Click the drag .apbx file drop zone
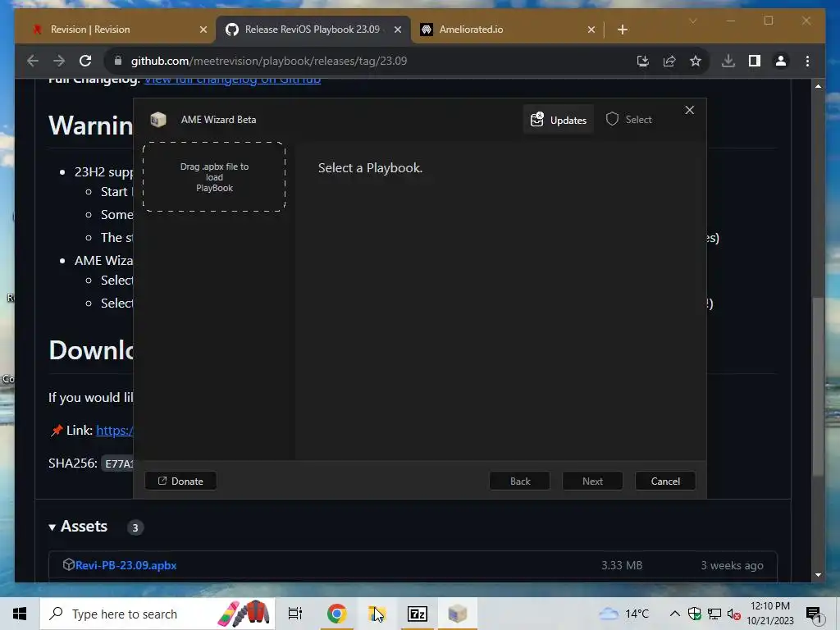 coord(214,177)
